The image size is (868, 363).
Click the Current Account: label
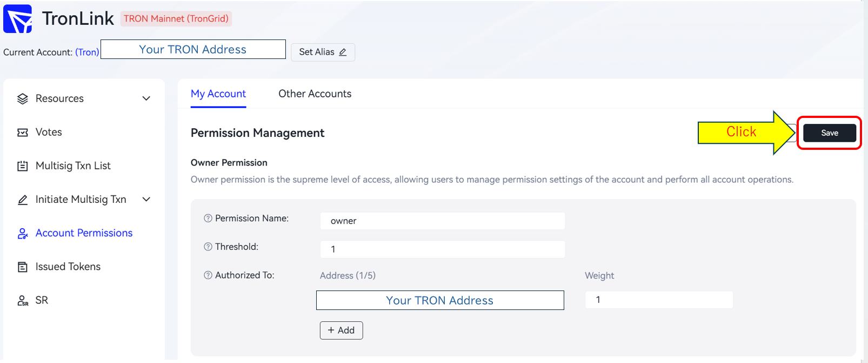[38, 52]
